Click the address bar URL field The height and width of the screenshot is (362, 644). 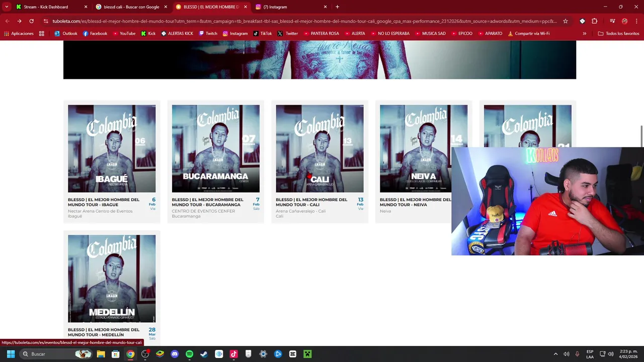pyautogui.click(x=304, y=21)
